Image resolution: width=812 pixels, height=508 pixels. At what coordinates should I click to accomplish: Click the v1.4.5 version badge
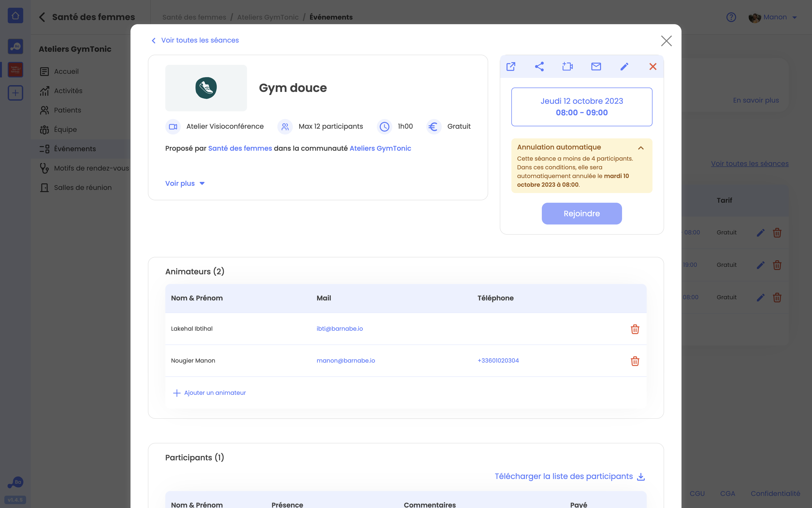point(15,500)
